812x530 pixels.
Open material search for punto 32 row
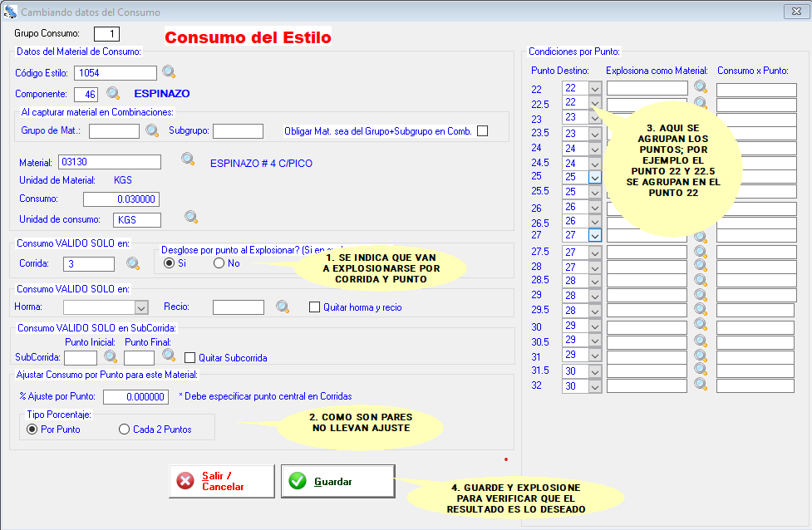pyautogui.click(x=701, y=384)
